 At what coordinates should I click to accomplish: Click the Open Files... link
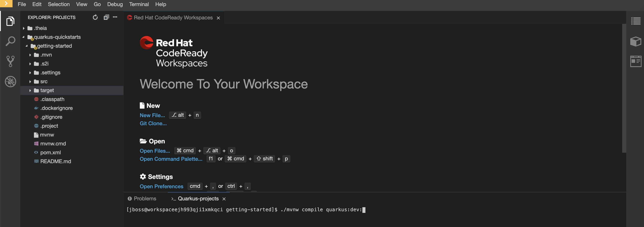[155, 151]
